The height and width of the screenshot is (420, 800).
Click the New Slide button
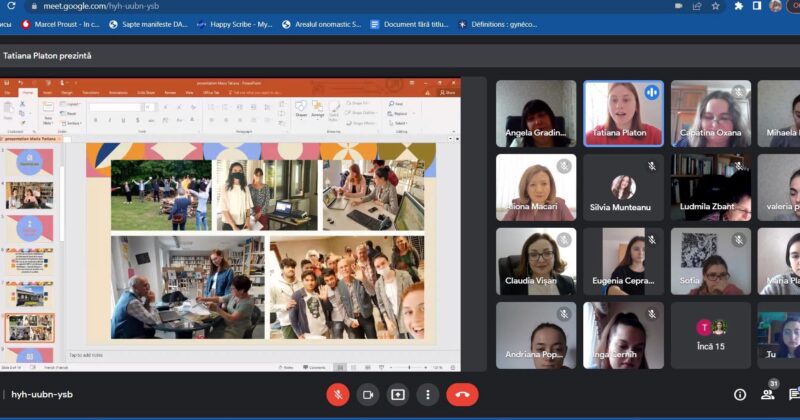48,113
